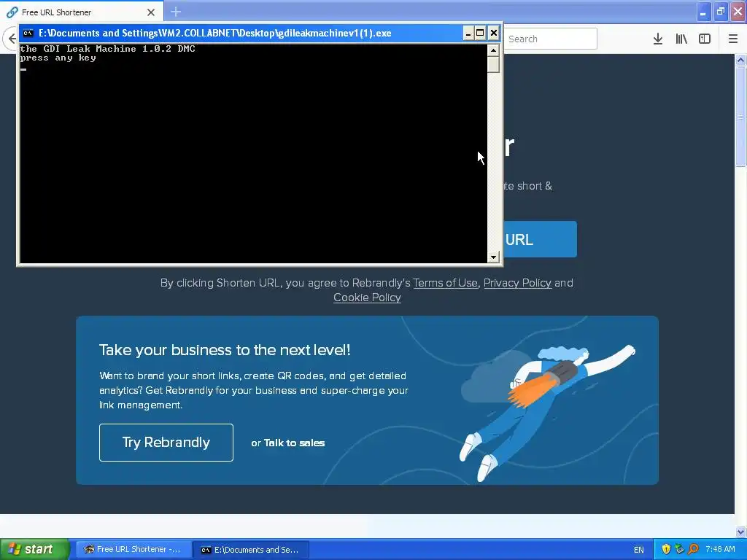Click the Firefox Search field

point(550,39)
